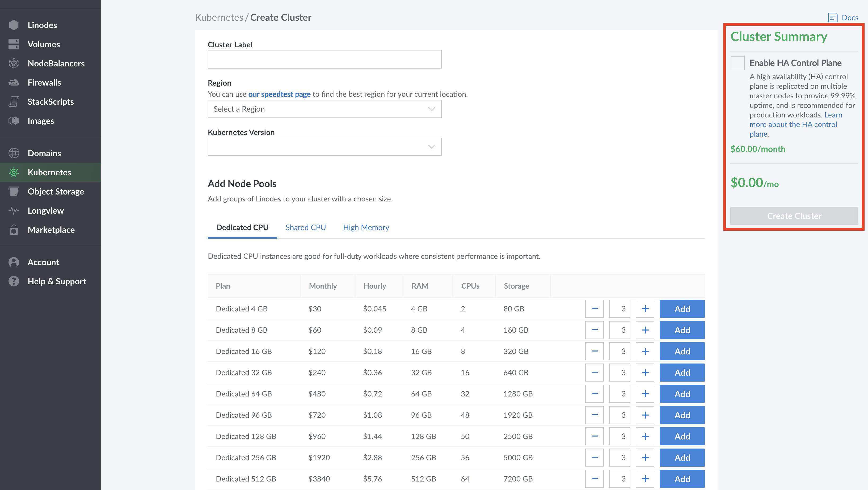Click the Linodes hexagon icon in sidebar
The image size is (868, 490).
(14, 25)
